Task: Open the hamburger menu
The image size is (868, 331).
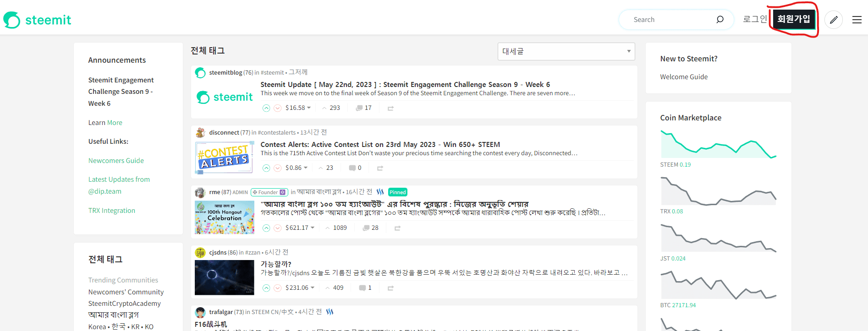Action: pos(857,20)
